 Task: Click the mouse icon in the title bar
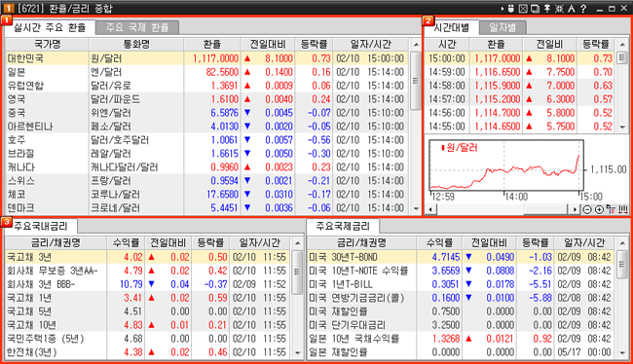coord(510,8)
